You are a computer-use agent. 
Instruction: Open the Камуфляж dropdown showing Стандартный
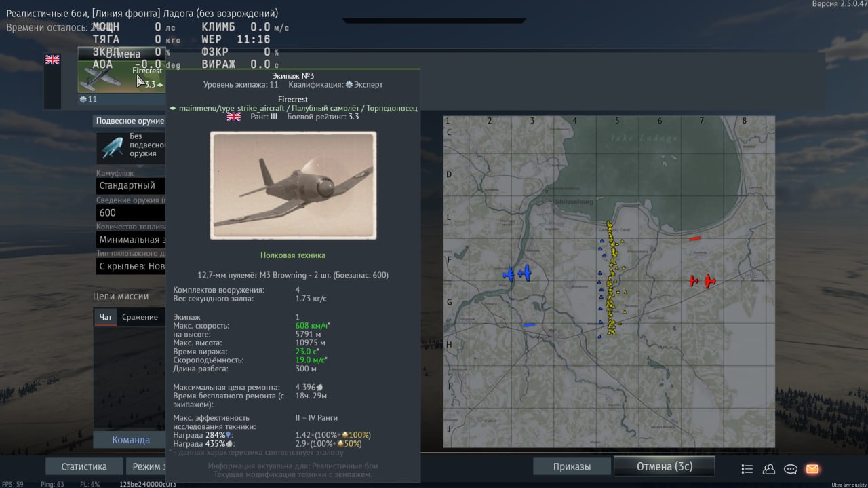click(131, 185)
